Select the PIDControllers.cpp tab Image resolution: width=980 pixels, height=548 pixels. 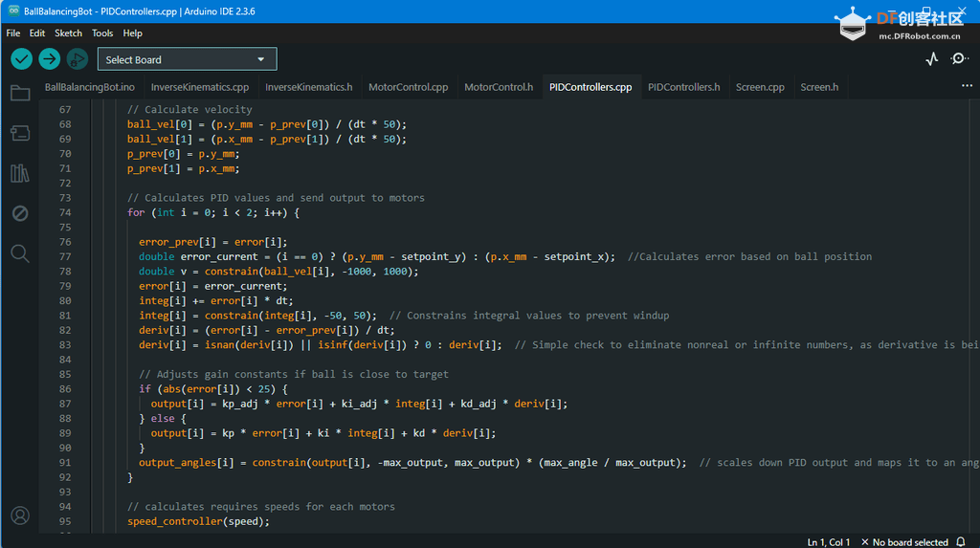pos(590,87)
